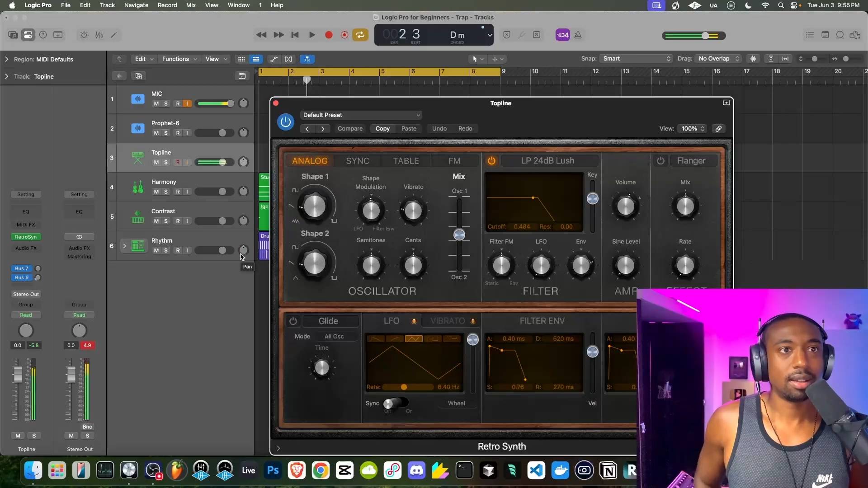Enable the Flanger effect power button
Viewport: 868px width, 488px height.
660,160
